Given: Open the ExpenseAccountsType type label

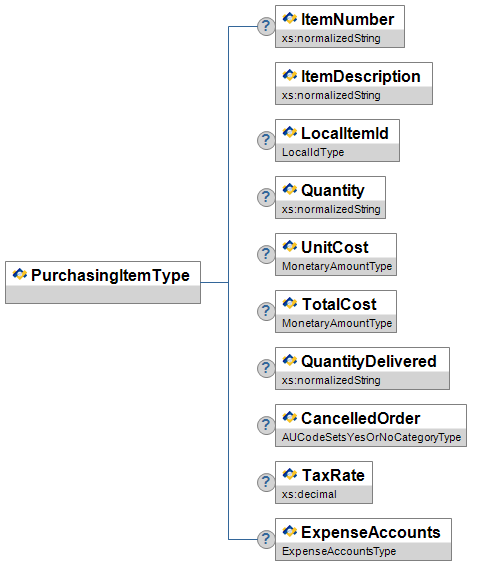Looking at the screenshot, I should coord(339,551).
